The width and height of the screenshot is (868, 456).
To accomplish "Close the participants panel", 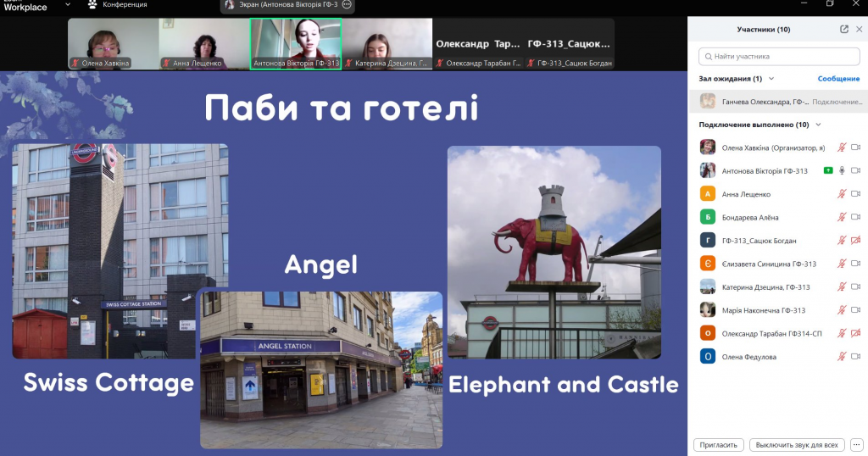I will [x=859, y=29].
